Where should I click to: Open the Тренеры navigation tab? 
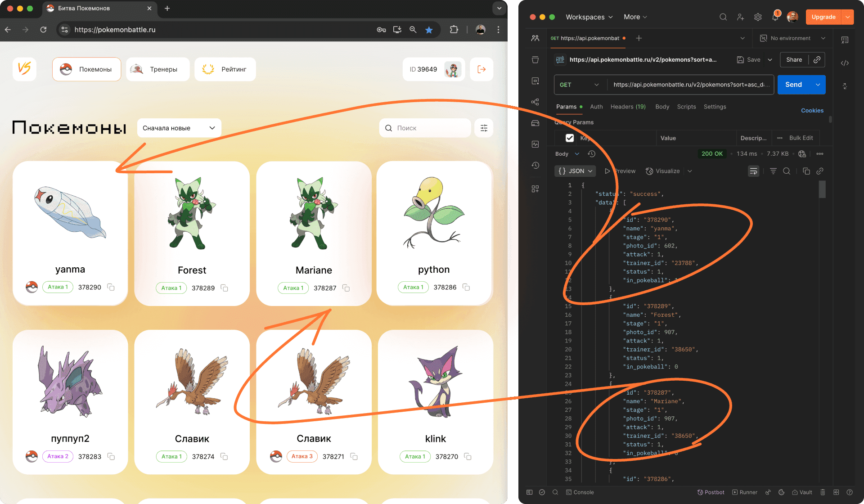point(157,69)
